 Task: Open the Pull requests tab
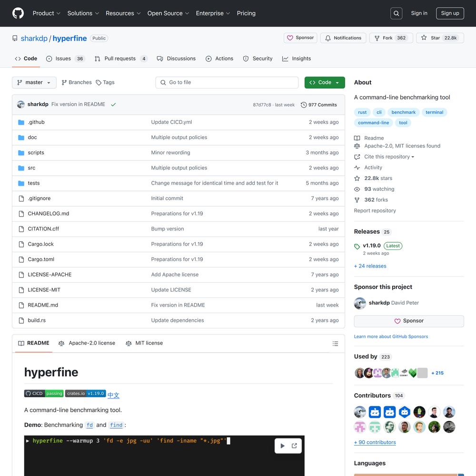tap(121, 59)
